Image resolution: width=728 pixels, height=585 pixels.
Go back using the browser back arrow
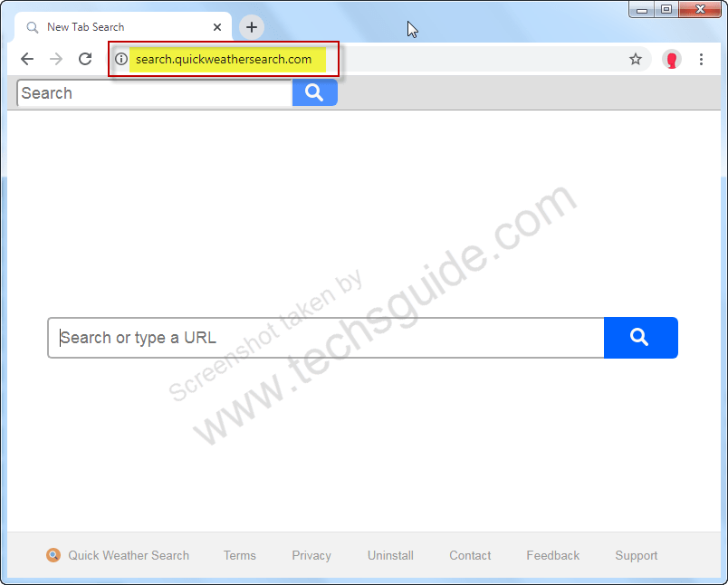coord(27,59)
